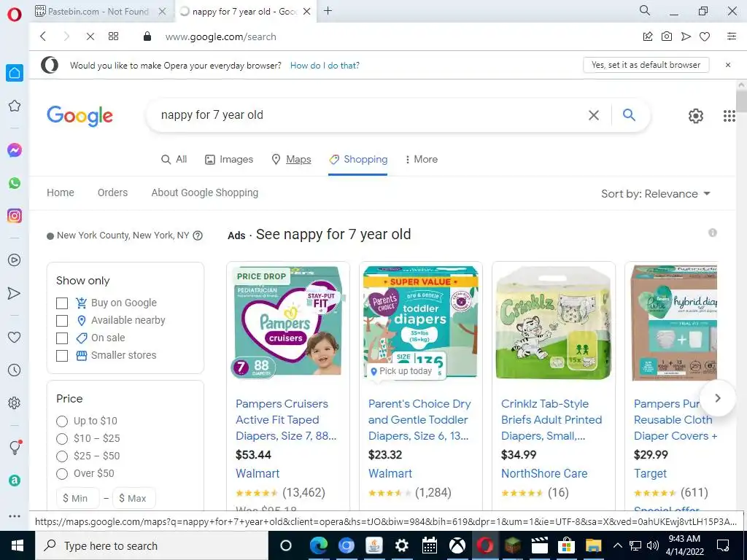This screenshot has width=747, height=560.
Task: Open the edit page icon in address bar
Action: point(648,36)
